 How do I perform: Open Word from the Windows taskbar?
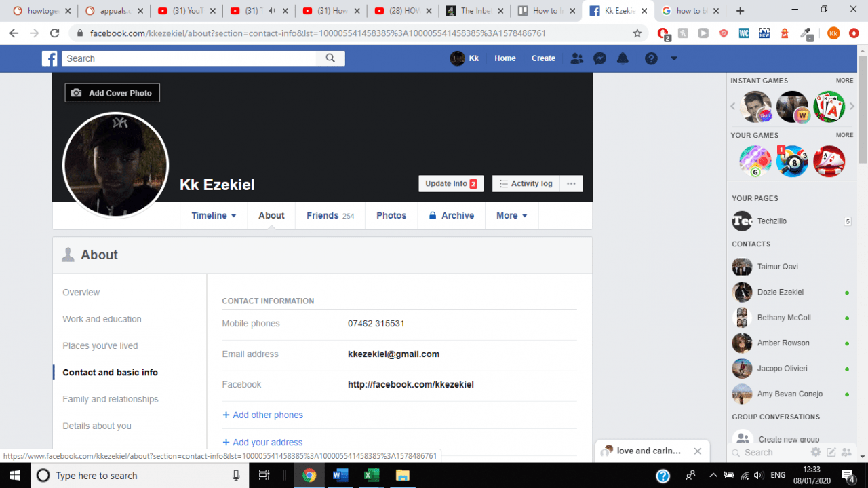[340, 475]
